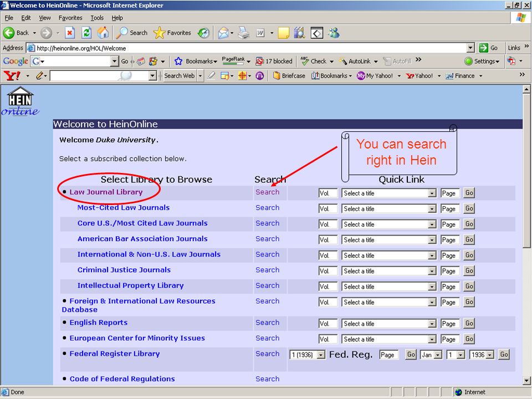The height and width of the screenshot is (399, 532).
Task: Click the Yahoo pencil customize icon
Action: pyautogui.click(x=40, y=76)
